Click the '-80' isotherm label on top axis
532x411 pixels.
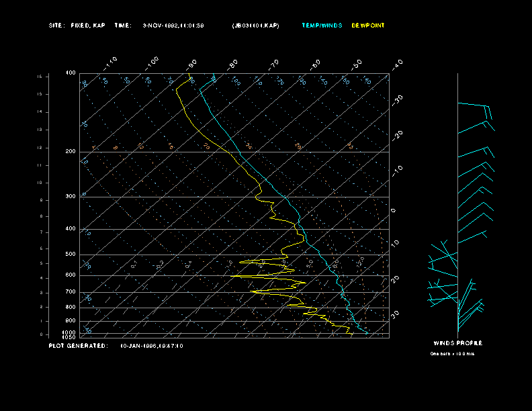(x=232, y=64)
